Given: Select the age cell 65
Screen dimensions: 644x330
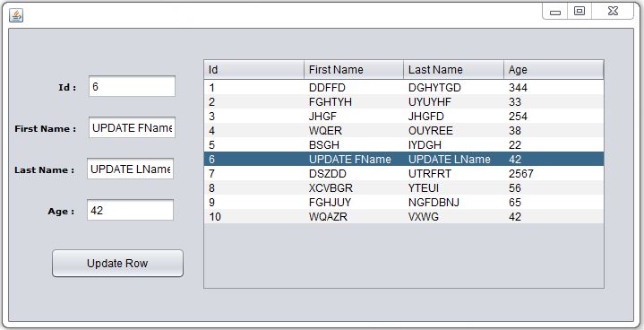Looking at the screenshot, I should [554, 202].
